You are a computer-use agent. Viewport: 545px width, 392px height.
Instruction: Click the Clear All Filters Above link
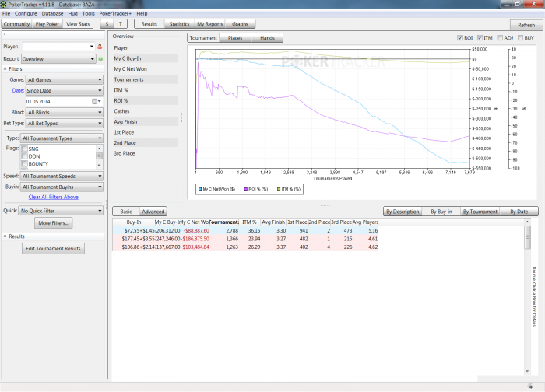53,197
